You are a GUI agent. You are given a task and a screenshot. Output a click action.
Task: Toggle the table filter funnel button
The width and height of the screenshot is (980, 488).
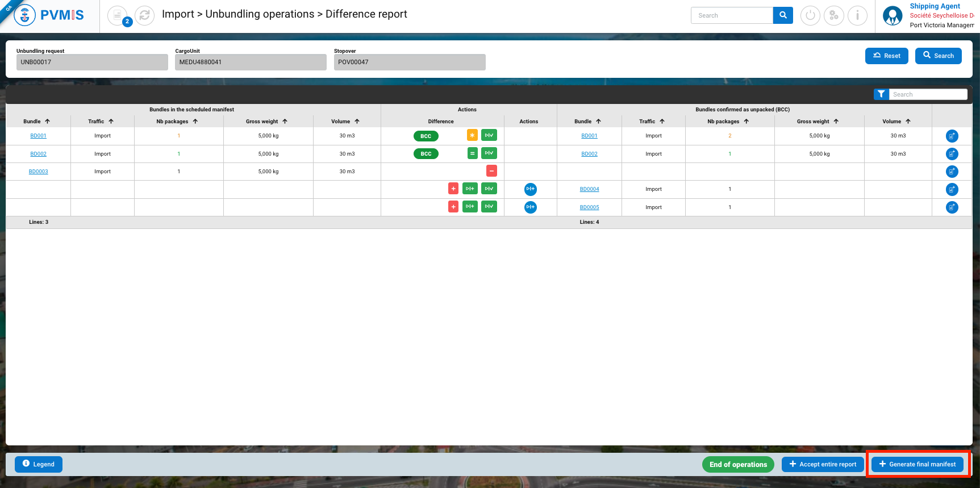click(x=881, y=94)
